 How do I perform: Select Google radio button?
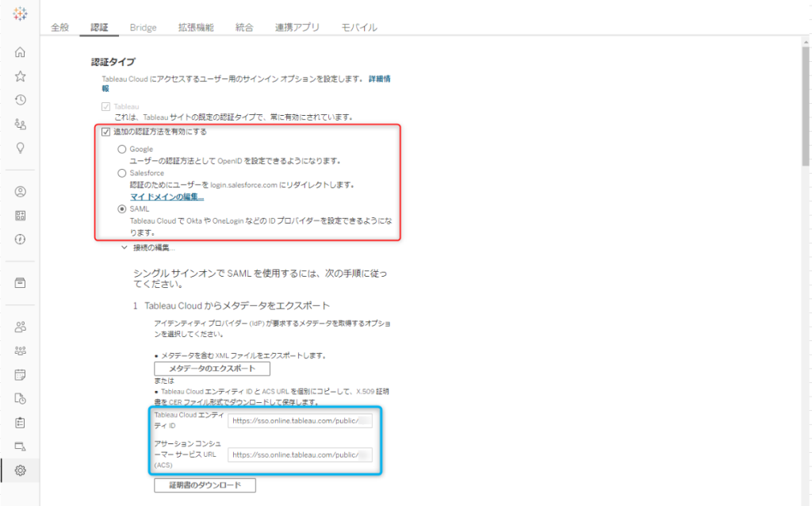121,149
